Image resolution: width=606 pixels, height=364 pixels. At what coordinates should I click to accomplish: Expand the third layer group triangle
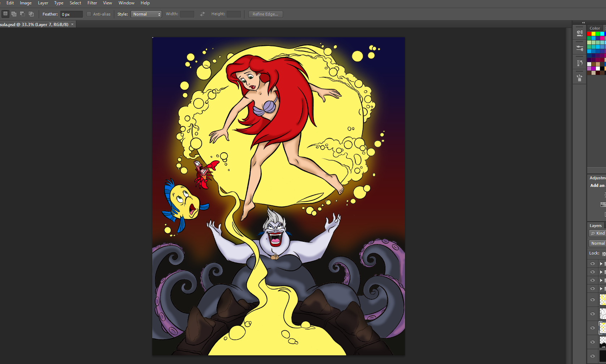[601, 281]
